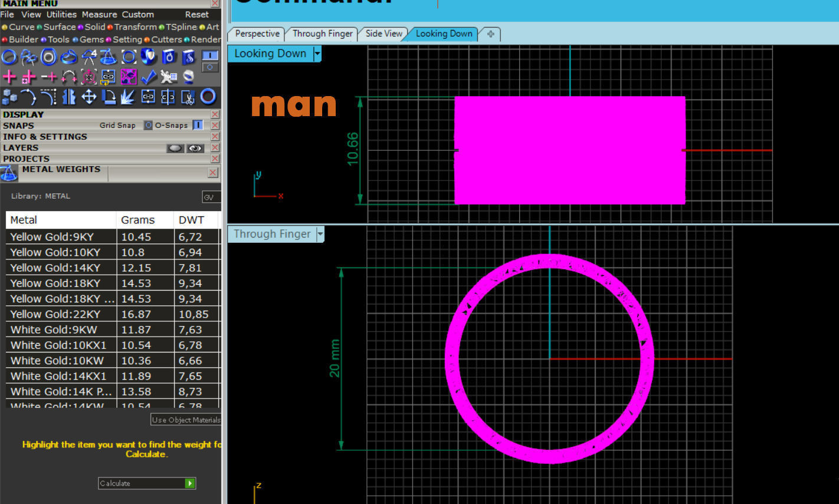Open the blue book icon with S emblem
This screenshot has width=839, height=504.
188,57
